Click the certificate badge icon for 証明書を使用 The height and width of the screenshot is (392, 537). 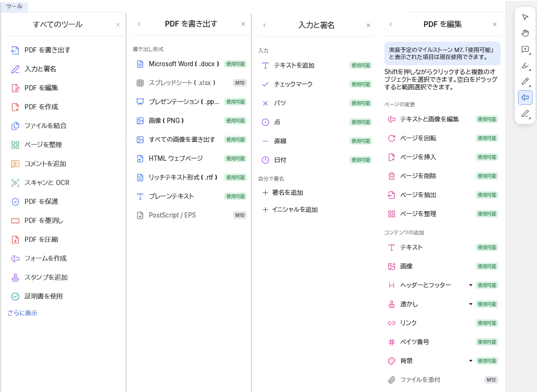[16, 296]
